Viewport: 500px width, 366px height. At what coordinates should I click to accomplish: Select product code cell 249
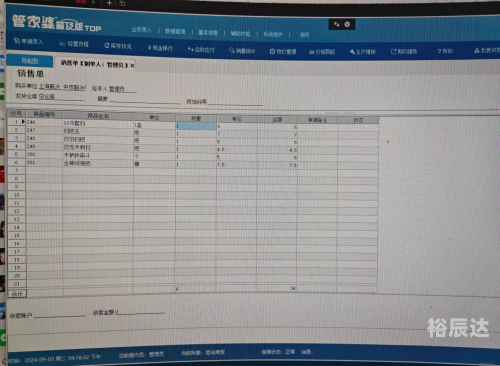(x=44, y=146)
